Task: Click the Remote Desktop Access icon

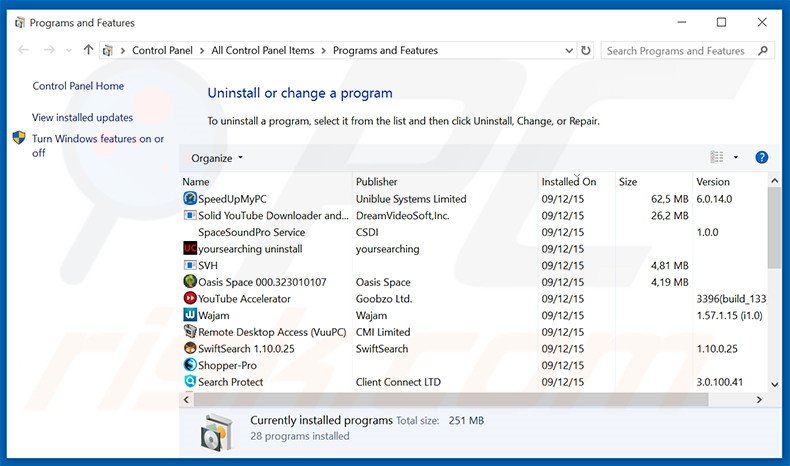Action: point(190,331)
